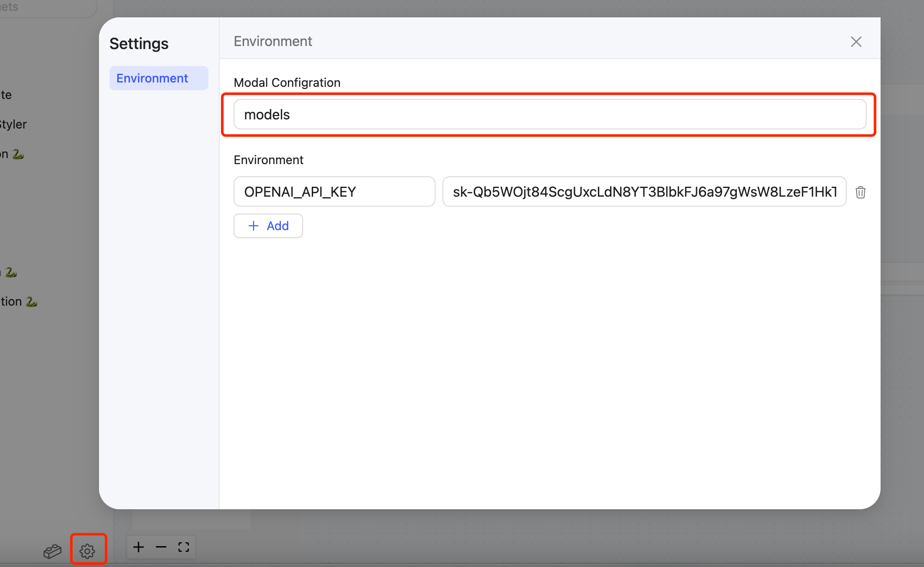Click the OPENAI_API_KEY variable name field
Image resolution: width=924 pixels, height=567 pixels.
coord(334,191)
